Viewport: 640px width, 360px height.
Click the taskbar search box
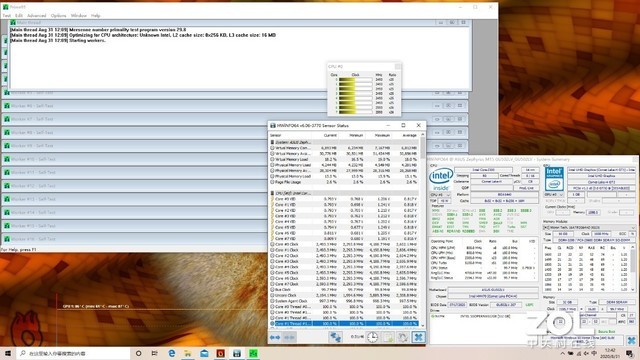click(73, 353)
